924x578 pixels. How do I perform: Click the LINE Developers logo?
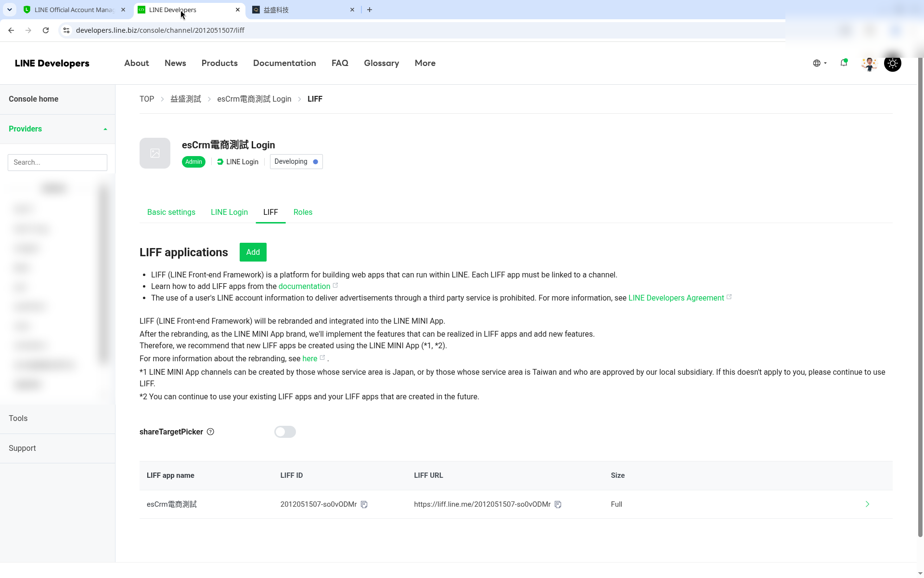click(52, 63)
